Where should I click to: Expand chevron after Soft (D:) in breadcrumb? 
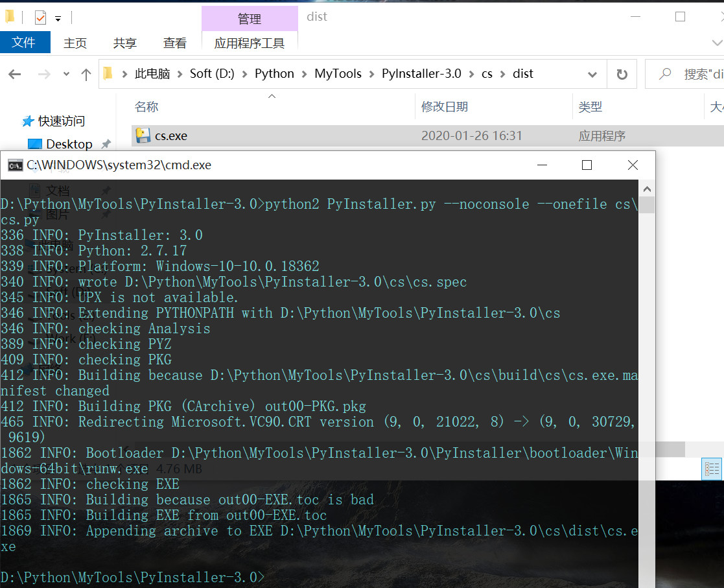[x=245, y=74]
